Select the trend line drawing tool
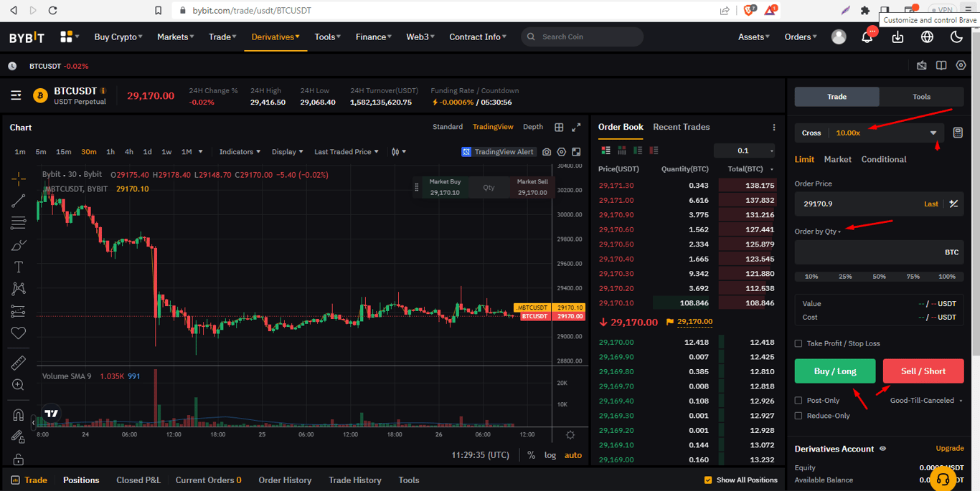980x491 pixels. [x=18, y=201]
